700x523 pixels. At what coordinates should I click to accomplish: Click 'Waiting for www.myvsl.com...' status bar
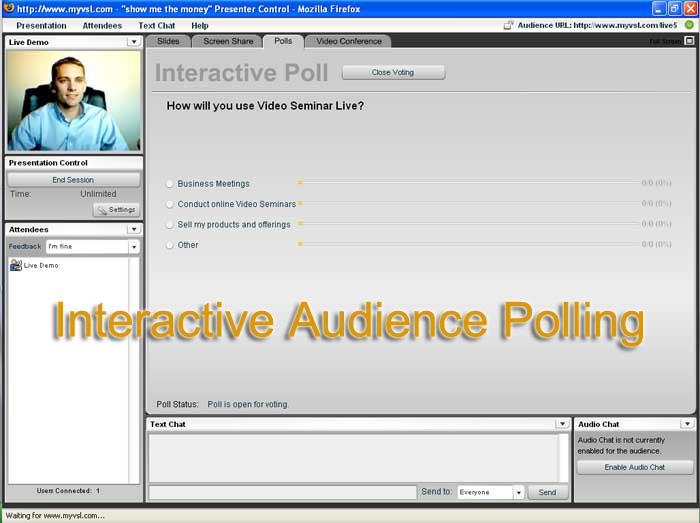pos(55,515)
